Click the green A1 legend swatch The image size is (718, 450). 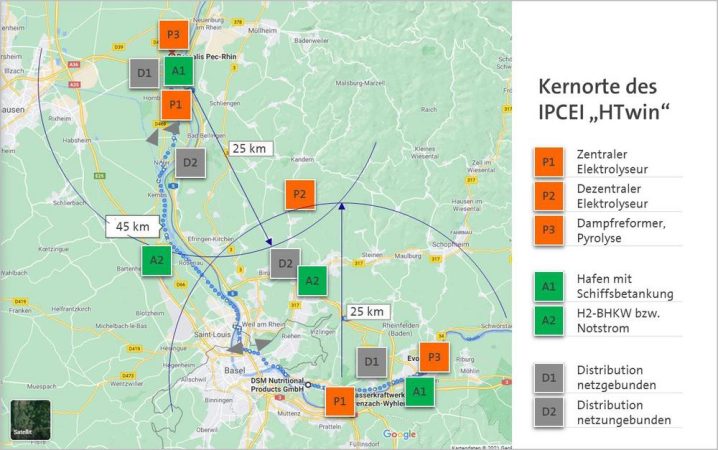pos(548,288)
